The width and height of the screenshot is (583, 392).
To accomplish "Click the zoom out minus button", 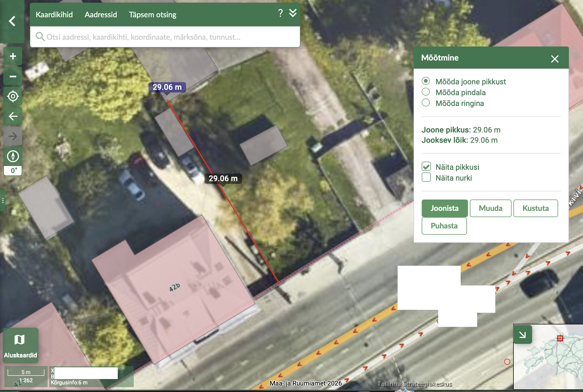I will point(13,77).
